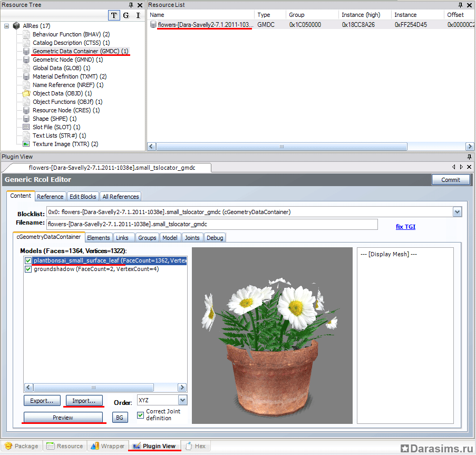This screenshot has height=455, width=476.
Task: Uncheck the groundshadow model checkbox
Action: click(28, 269)
